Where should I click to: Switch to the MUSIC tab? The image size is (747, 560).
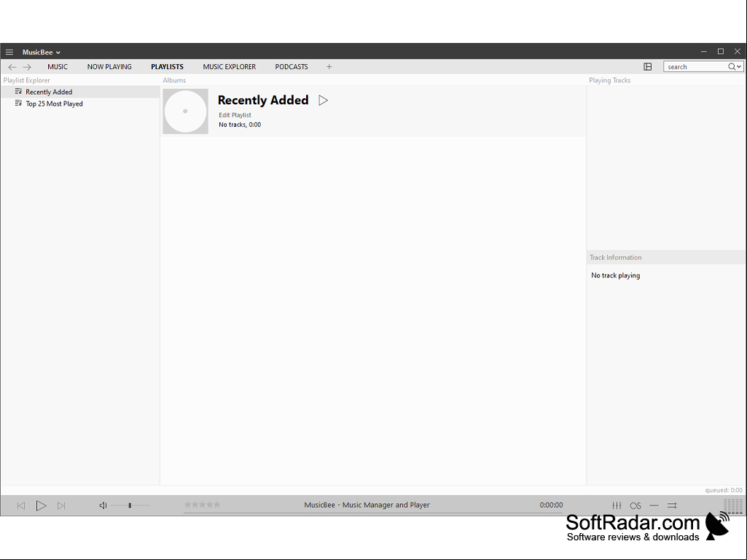pyautogui.click(x=58, y=67)
